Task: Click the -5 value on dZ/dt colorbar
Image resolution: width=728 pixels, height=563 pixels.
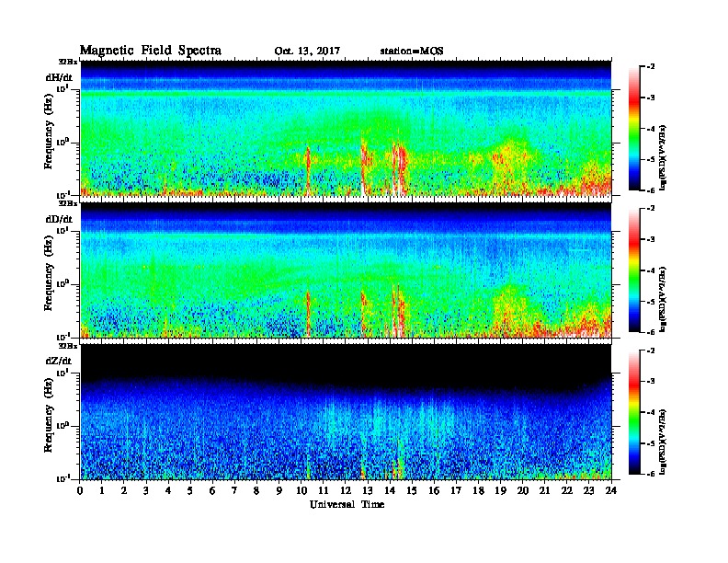Action: pyautogui.click(x=652, y=442)
